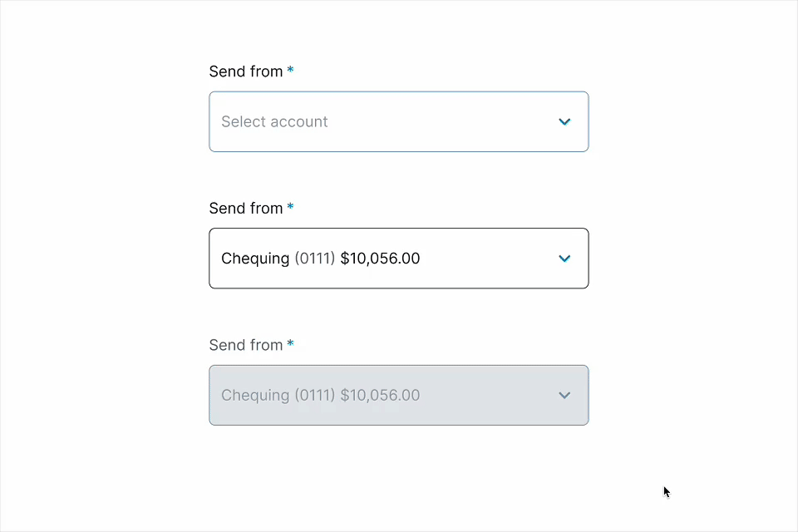The image size is (798, 532).
Task: Open the Chequing account dropdown in the middle
Action: (399, 259)
